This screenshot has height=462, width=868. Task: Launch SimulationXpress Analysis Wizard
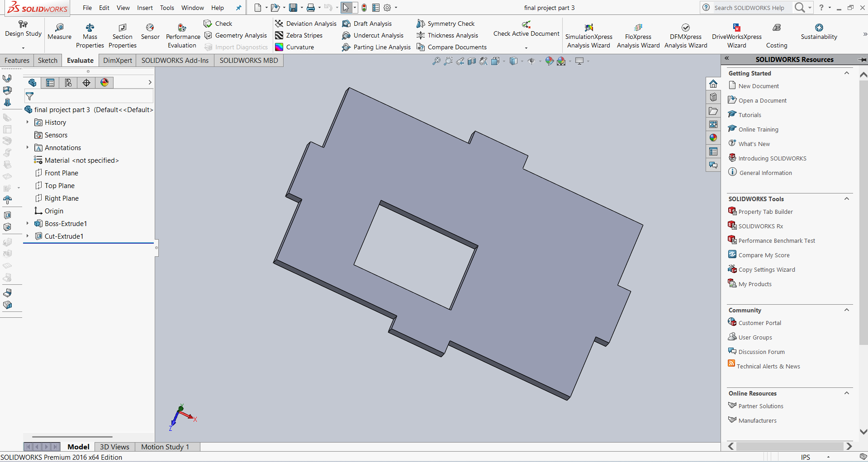(588, 36)
